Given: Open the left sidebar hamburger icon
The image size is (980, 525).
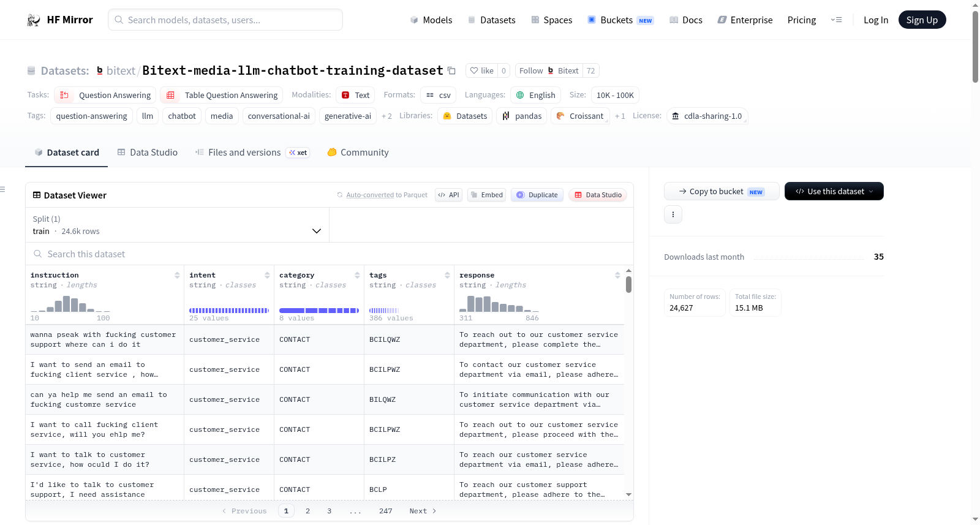Looking at the screenshot, I should point(2,189).
